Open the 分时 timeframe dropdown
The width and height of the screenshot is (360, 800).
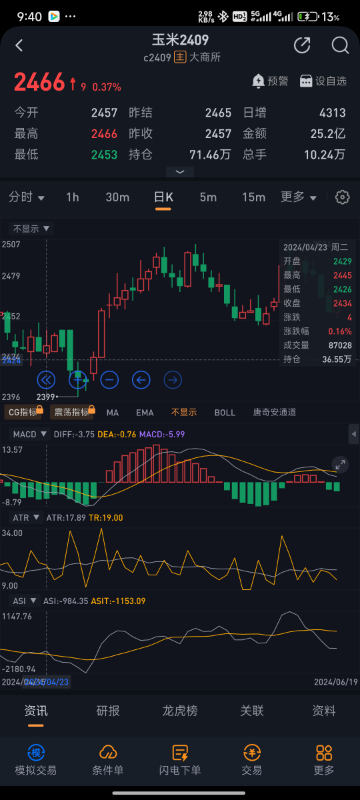tap(27, 197)
